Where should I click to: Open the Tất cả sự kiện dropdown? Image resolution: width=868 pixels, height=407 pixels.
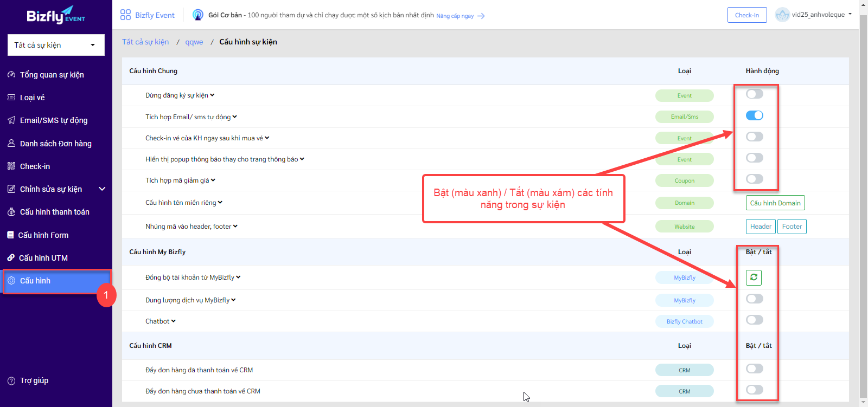[x=56, y=45]
